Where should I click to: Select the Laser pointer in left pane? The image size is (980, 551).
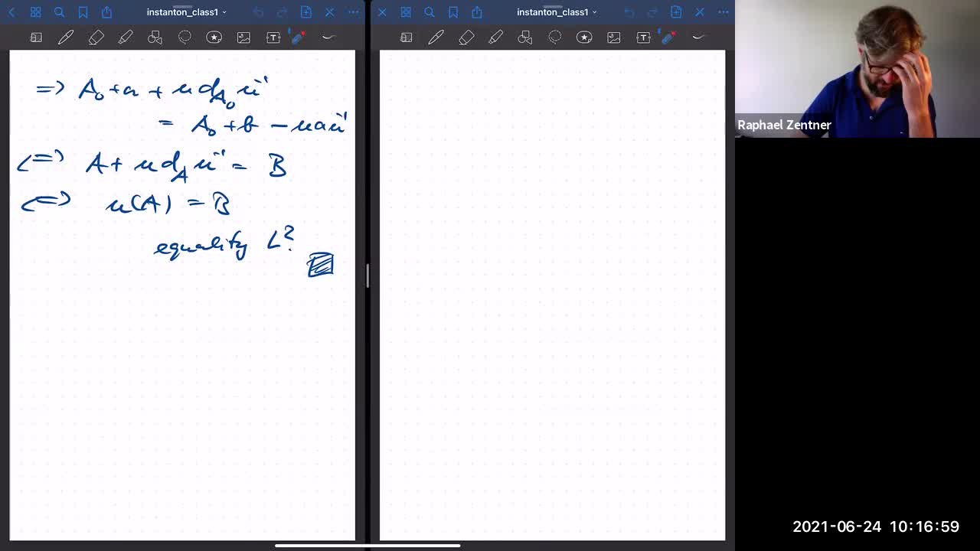coord(299,37)
